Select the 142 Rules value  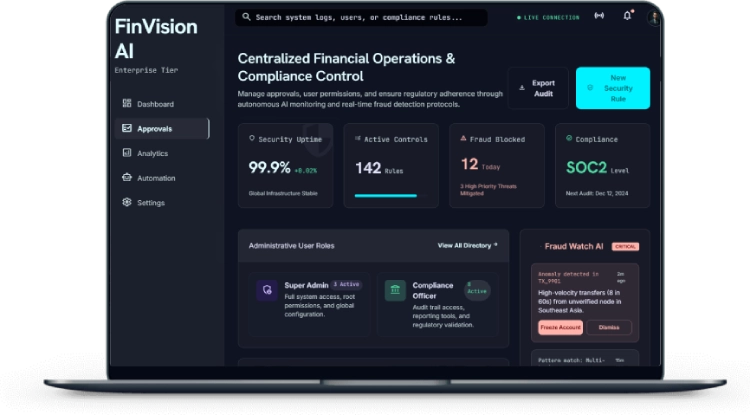(379, 168)
